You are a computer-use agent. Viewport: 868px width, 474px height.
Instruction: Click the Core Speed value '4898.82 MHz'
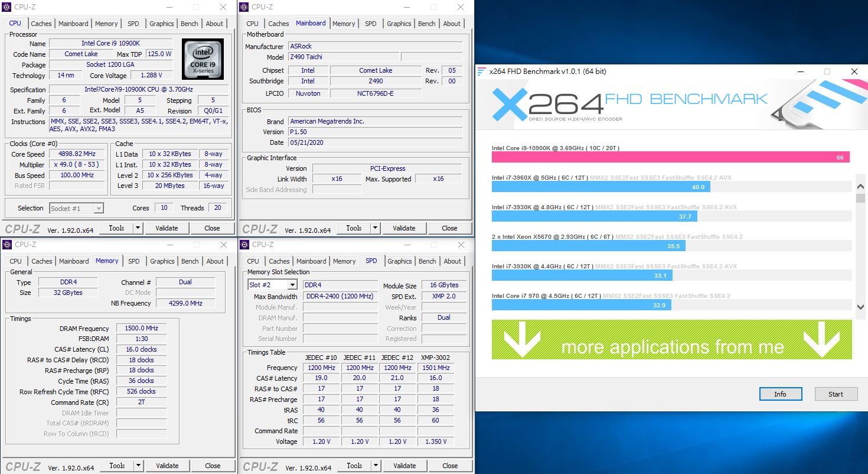77,154
